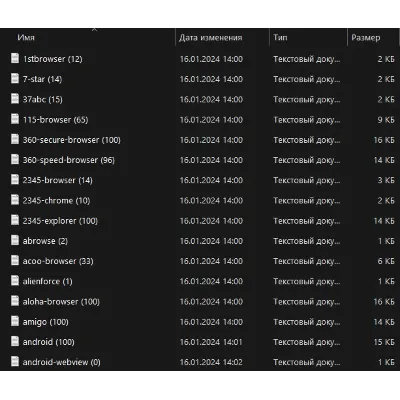Select the file name 2345-browser (14)
The width and height of the screenshot is (400, 400).
pyautogui.click(x=58, y=180)
